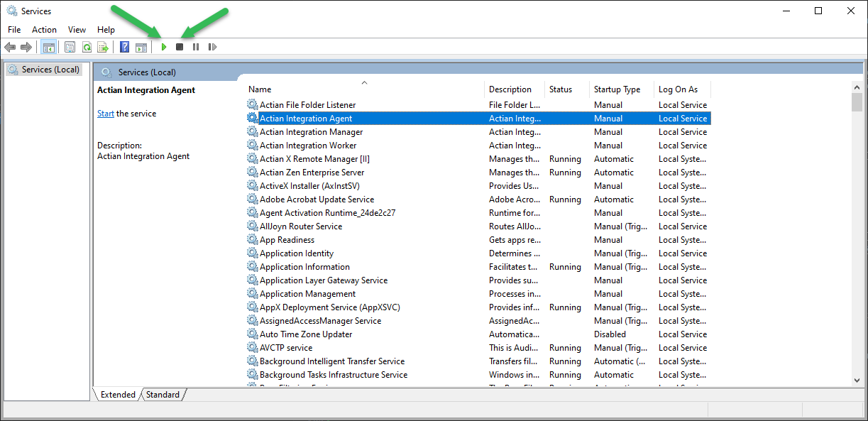The width and height of the screenshot is (868, 421).
Task: Select Agent Activation Runtime_24de2c27
Action: pos(327,213)
